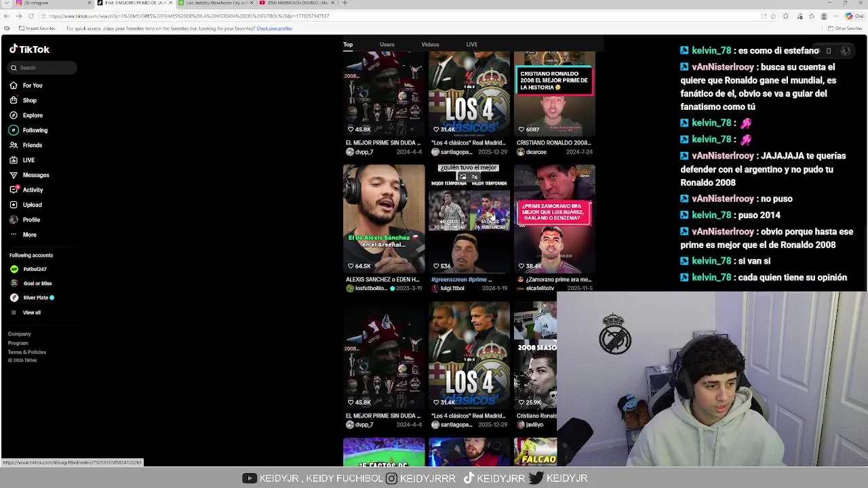Viewport: 868px width, 488px height.
Task: Expand the Company footer section
Action: click(x=19, y=334)
